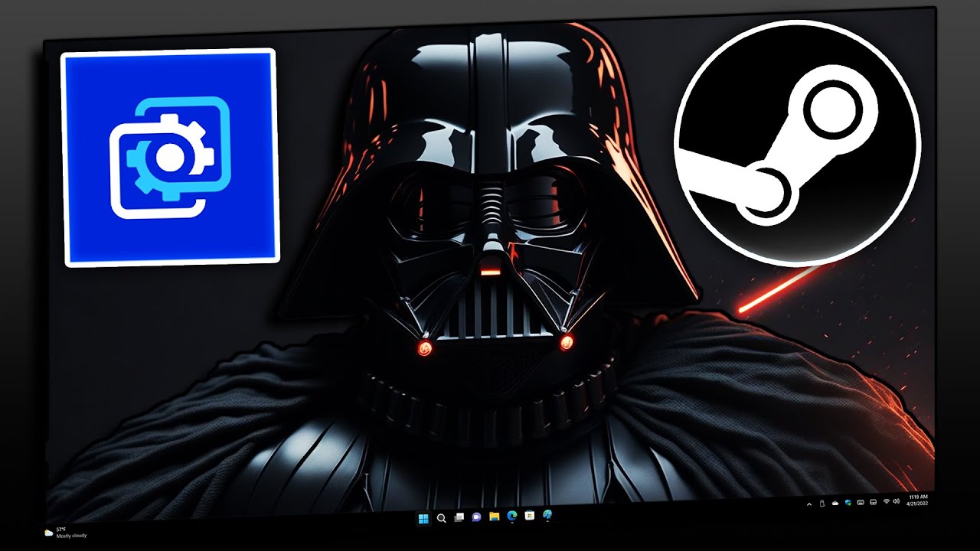This screenshot has width=980, height=551.
Task: Open the weather widget showing 57°F
Action: [66, 532]
